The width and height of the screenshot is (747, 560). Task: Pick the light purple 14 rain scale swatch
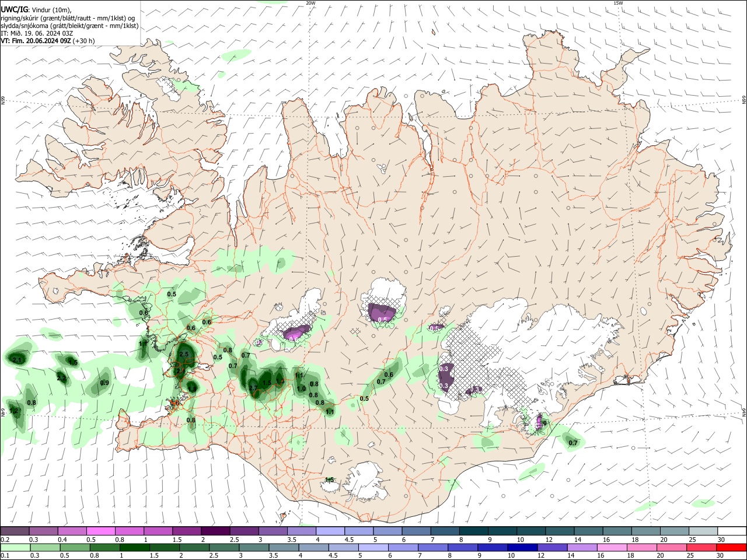[x=581, y=547]
